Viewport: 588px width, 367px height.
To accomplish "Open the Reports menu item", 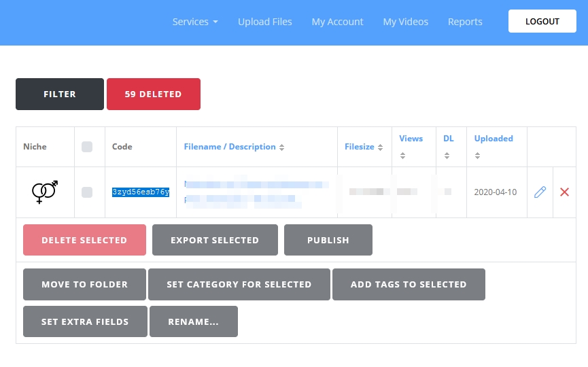I will (465, 22).
